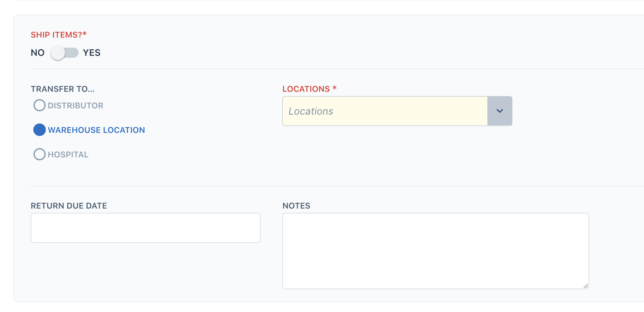Screen dimensions: 644x312
Task: Select the Hospital radio button
Action: 39,154
